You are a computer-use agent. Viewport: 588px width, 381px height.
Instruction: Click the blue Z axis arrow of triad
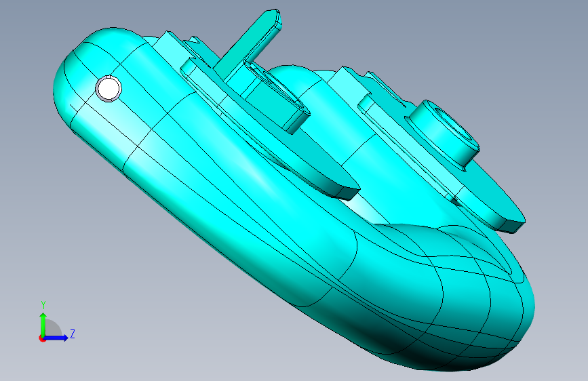point(56,338)
